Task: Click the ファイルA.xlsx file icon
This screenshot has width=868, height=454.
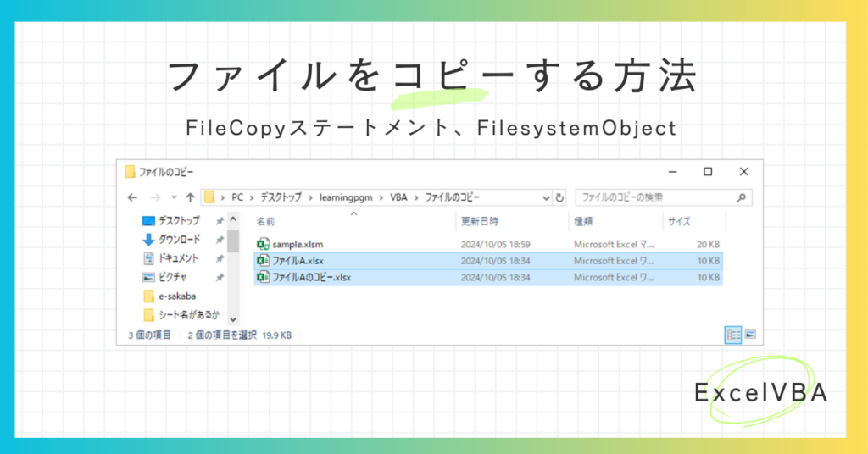Action: (x=263, y=261)
